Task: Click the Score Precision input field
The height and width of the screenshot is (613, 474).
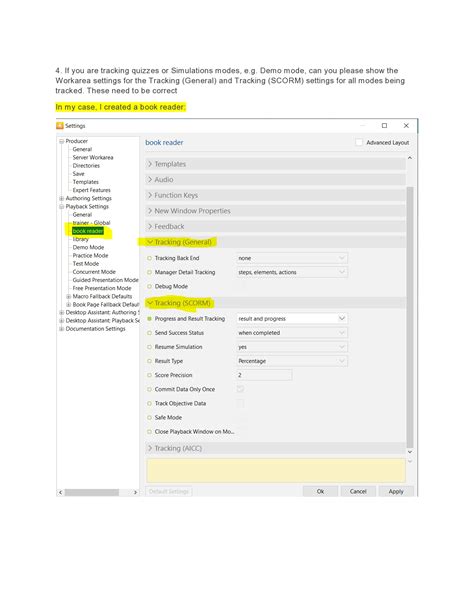Action: point(264,375)
